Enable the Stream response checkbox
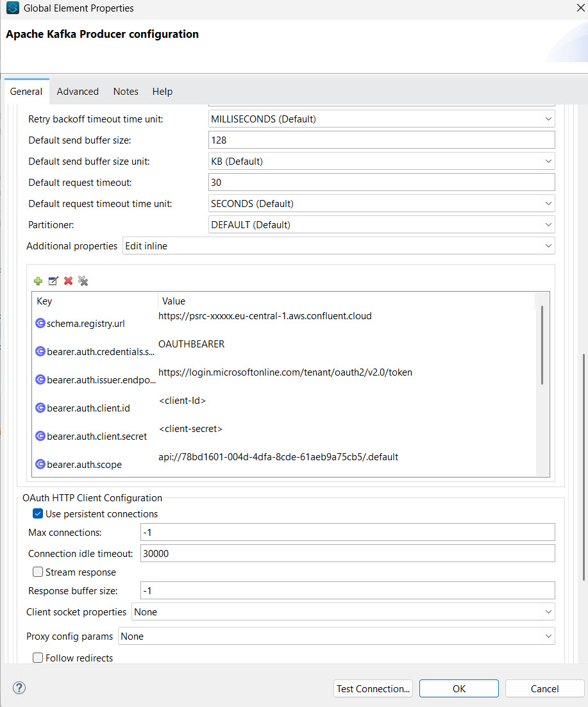Screen dimensions: 588x707 pyautogui.click(x=38, y=572)
